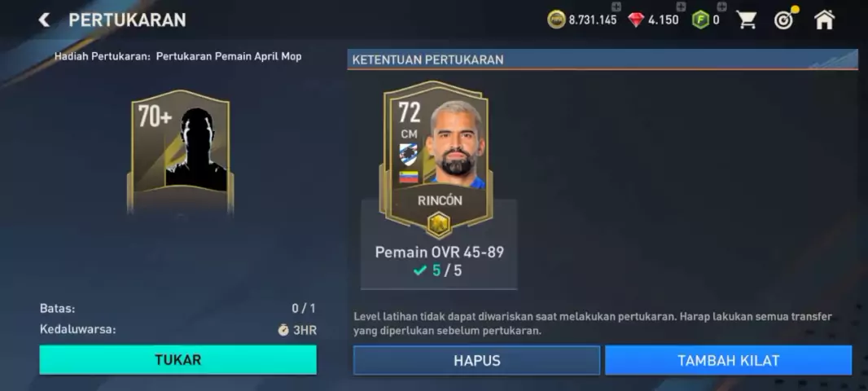Tap the red gem currency icon
This screenshot has width=868, height=391.
click(x=636, y=20)
